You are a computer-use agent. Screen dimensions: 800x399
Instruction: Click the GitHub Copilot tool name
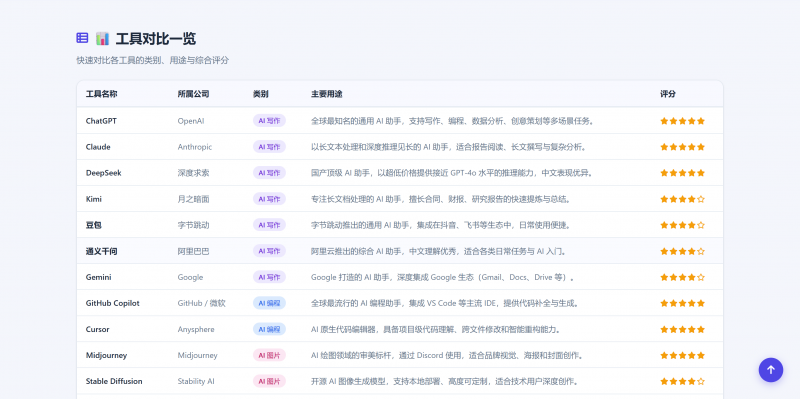(x=112, y=303)
